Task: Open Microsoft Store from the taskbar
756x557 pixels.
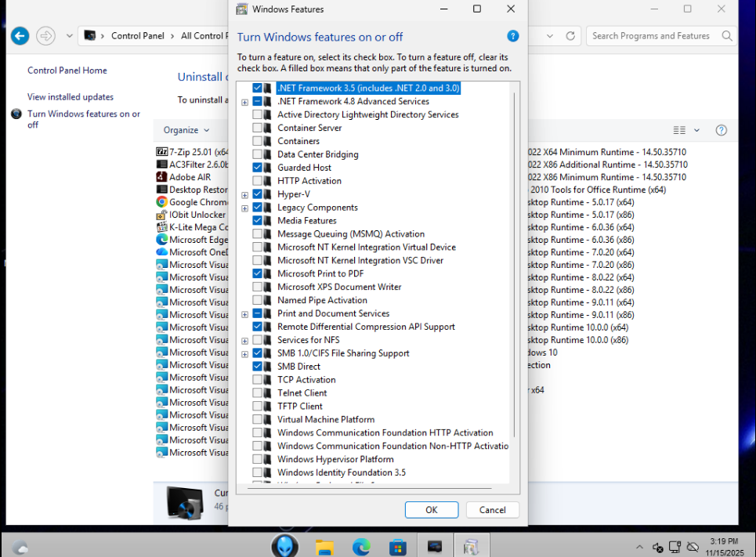Action: point(398,547)
